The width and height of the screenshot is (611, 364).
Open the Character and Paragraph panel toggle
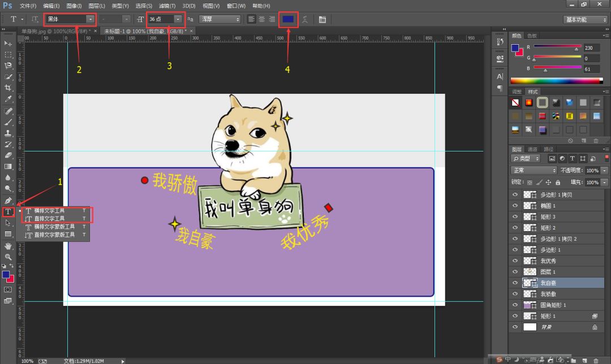pyautogui.click(x=322, y=19)
